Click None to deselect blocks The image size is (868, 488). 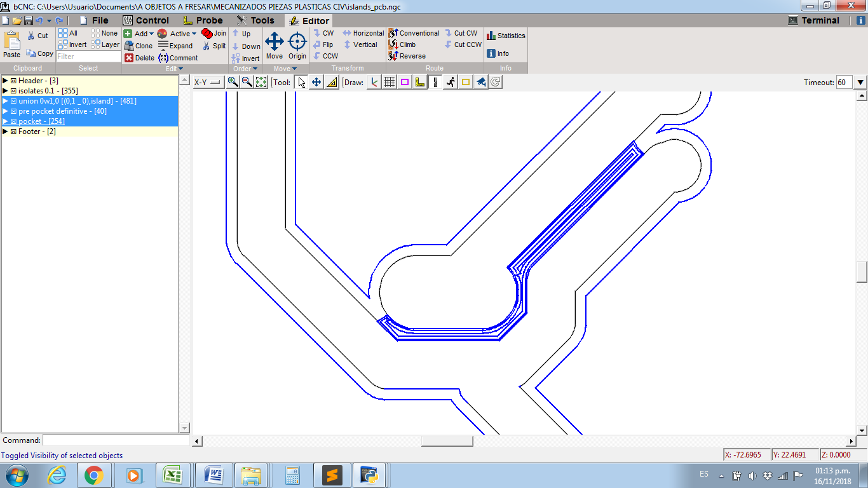104,33
